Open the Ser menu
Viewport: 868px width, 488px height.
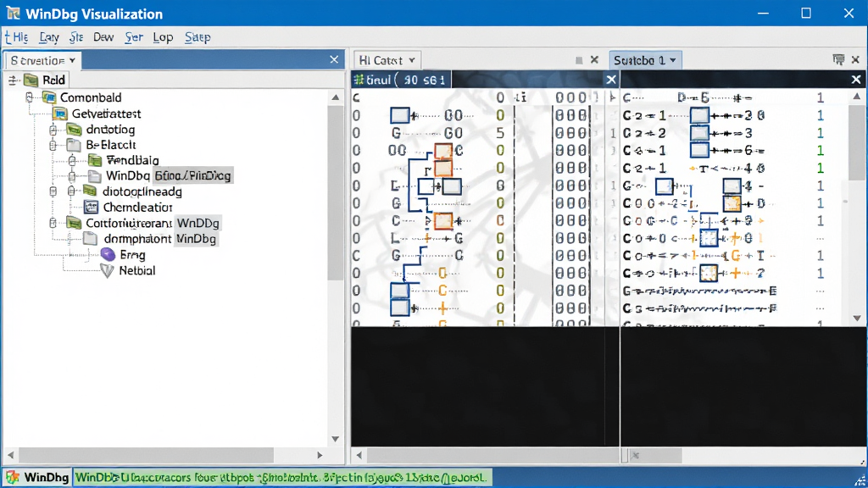coord(133,37)
